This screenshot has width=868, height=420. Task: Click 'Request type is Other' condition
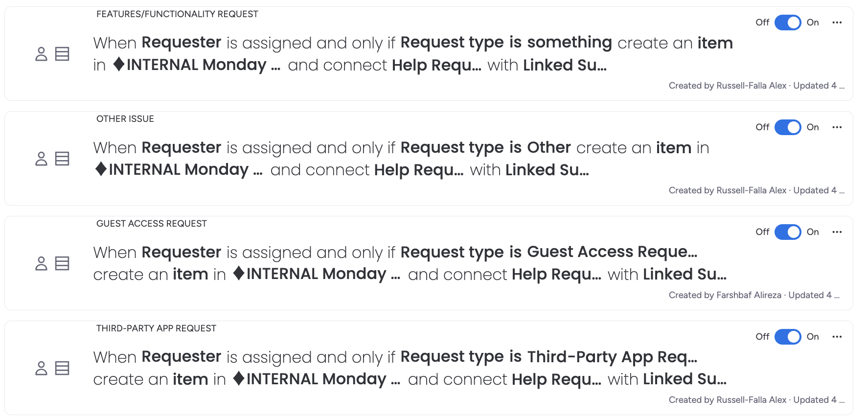click(x=485, y=147)
